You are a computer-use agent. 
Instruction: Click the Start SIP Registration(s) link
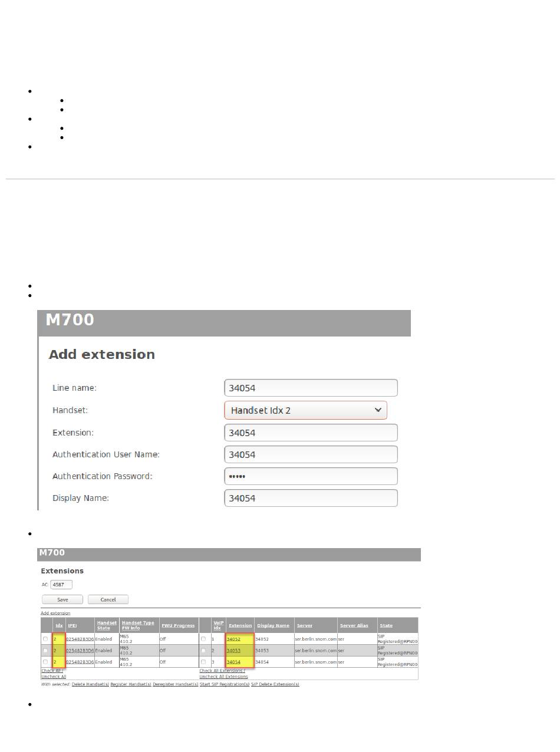225,684
